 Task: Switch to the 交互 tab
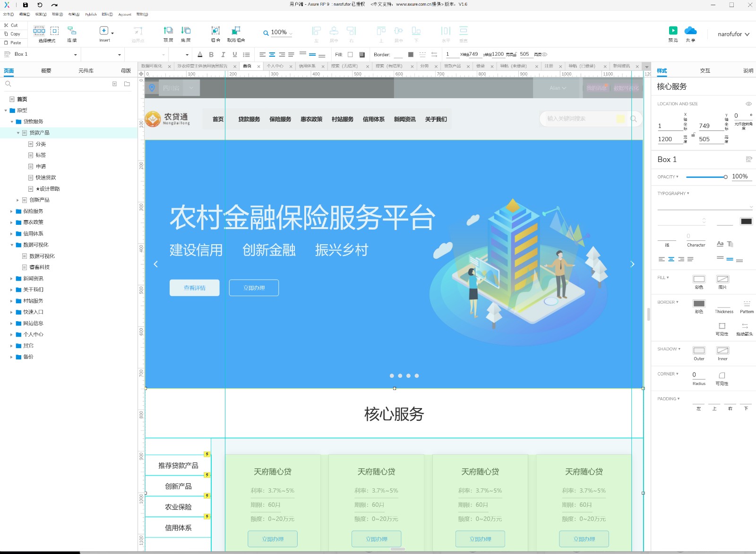tap(705, 71)
